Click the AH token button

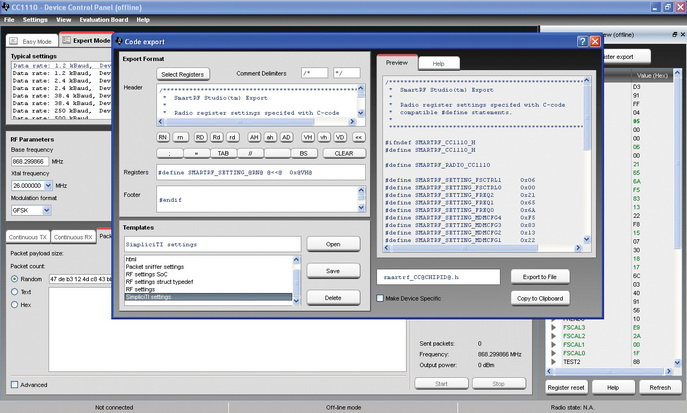tap(254, 137)
